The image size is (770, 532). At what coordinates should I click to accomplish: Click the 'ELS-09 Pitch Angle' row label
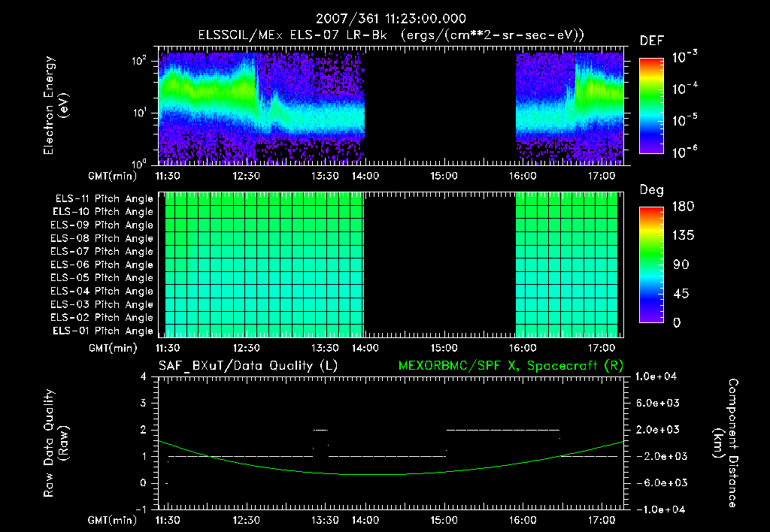[x=102, y=225]
